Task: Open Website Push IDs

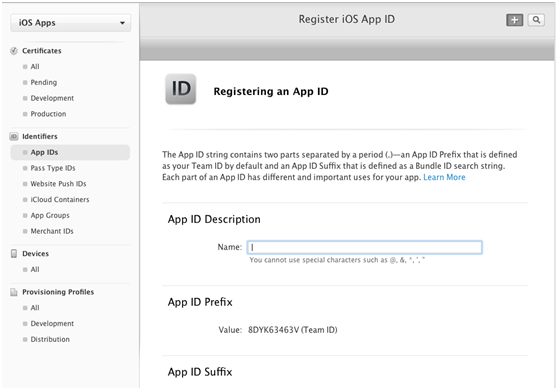Action: pyautogui.click(x=58, y=184)
